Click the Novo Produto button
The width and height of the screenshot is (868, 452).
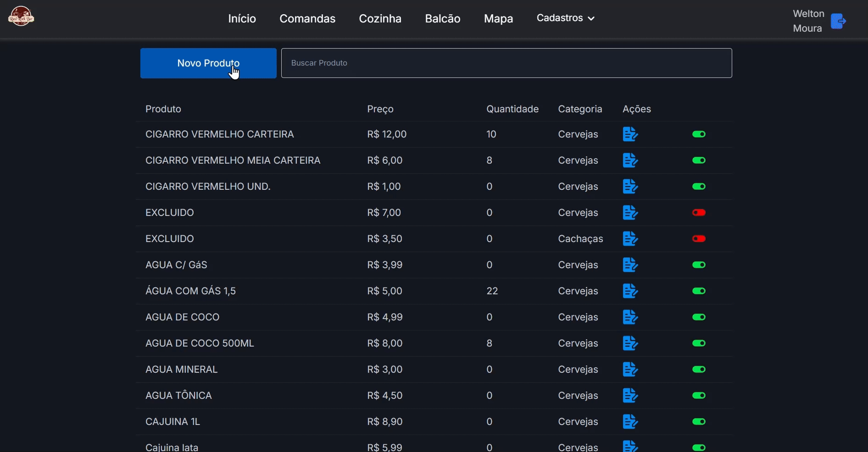tap(208, 63)
